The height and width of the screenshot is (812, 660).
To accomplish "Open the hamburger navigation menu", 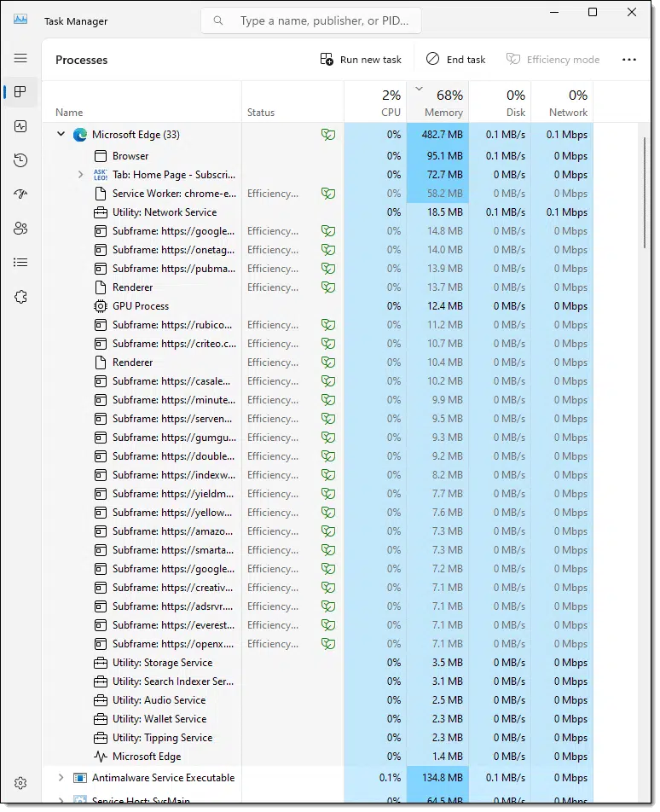I will 20,58.
